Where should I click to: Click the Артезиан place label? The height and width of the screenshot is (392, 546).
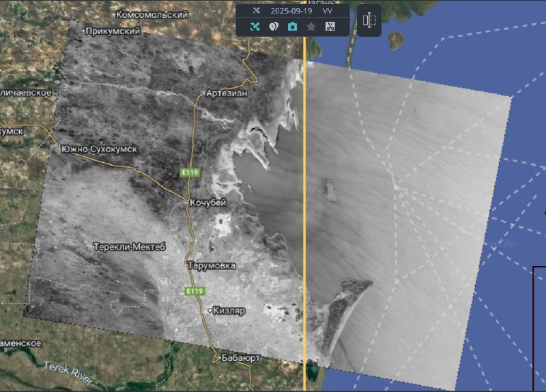(225, 93)
